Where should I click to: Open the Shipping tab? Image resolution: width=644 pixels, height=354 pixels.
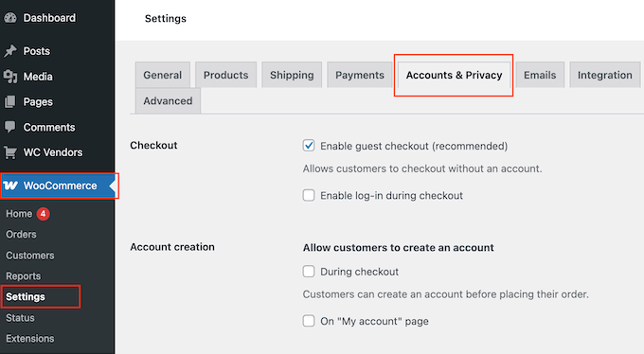point(292,75)
